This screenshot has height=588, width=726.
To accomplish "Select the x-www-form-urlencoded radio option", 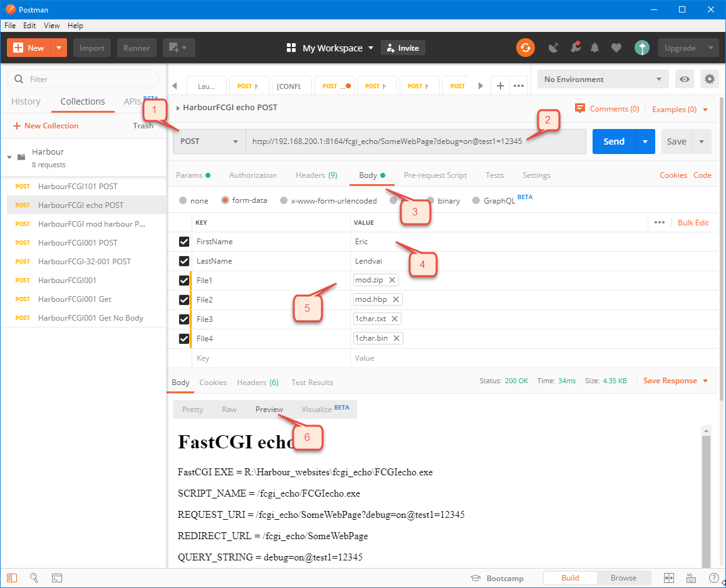I will pos(284,201).
